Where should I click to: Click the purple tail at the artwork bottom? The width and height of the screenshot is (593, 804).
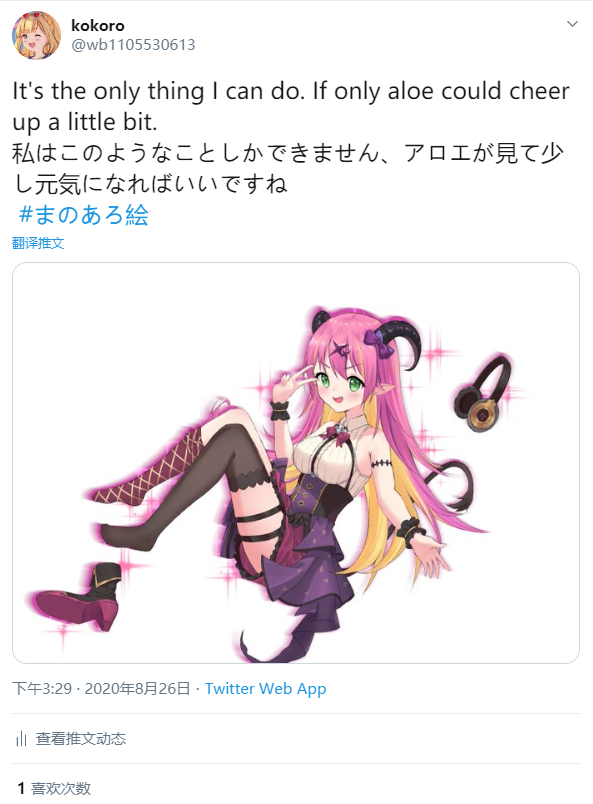[x=286, y=640]
